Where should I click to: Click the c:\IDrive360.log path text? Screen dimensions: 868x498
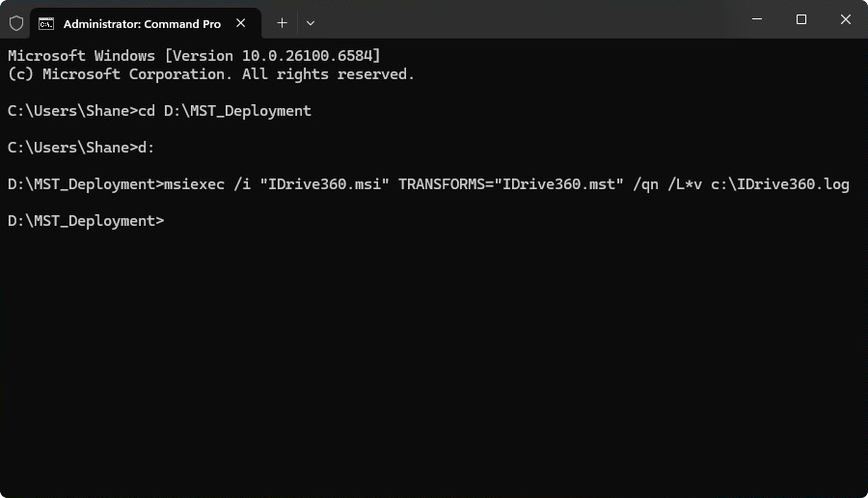pos(780,183)
